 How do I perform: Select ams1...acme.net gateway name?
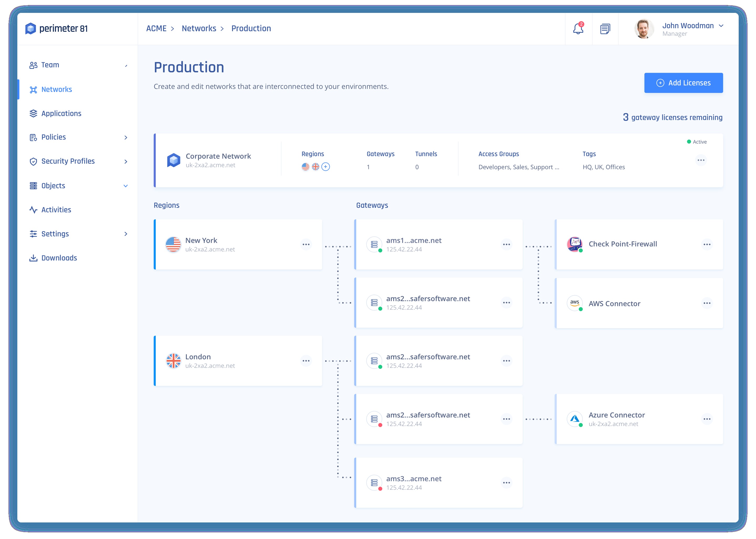coord(413,240)
